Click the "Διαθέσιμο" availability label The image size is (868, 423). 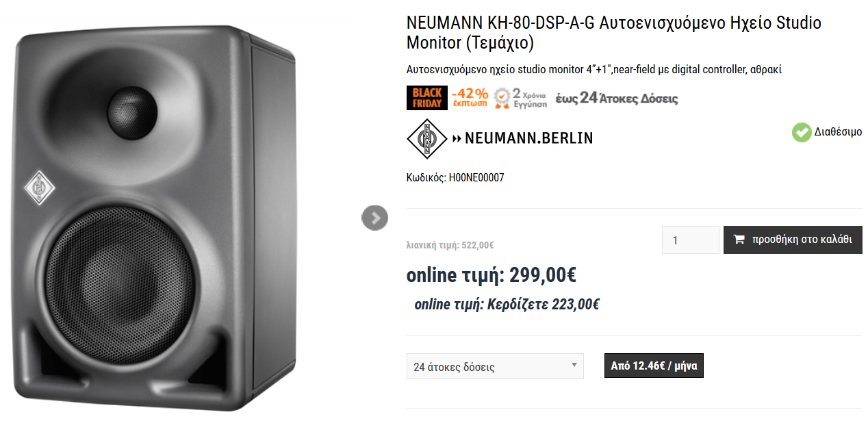point(837,132)
